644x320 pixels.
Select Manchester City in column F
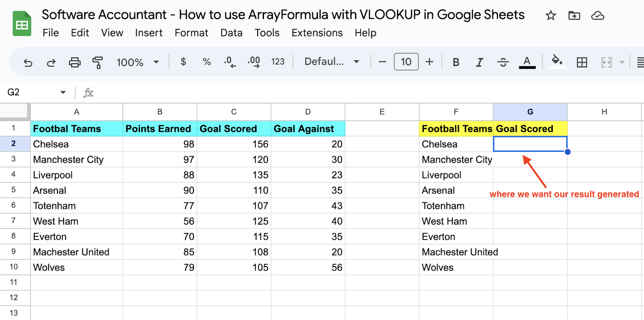pyautogui.click(x=456, y=159)
